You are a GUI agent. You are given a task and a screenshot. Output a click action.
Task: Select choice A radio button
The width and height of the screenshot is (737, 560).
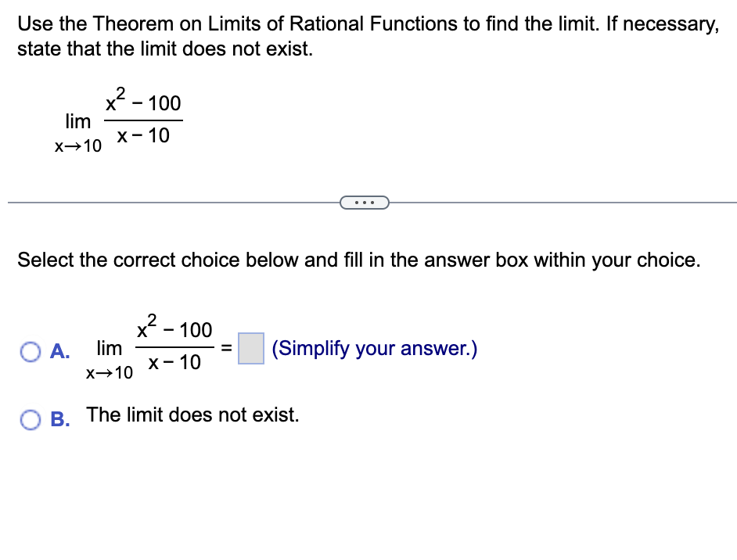(x=30, y=352)
